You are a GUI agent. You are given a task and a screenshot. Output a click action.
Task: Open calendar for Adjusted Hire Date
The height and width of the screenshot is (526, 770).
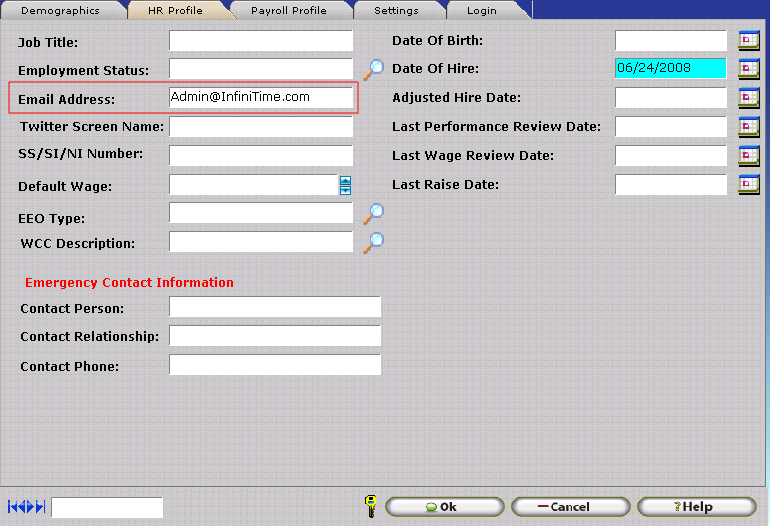pyautogui.click(x=749, y=98)
